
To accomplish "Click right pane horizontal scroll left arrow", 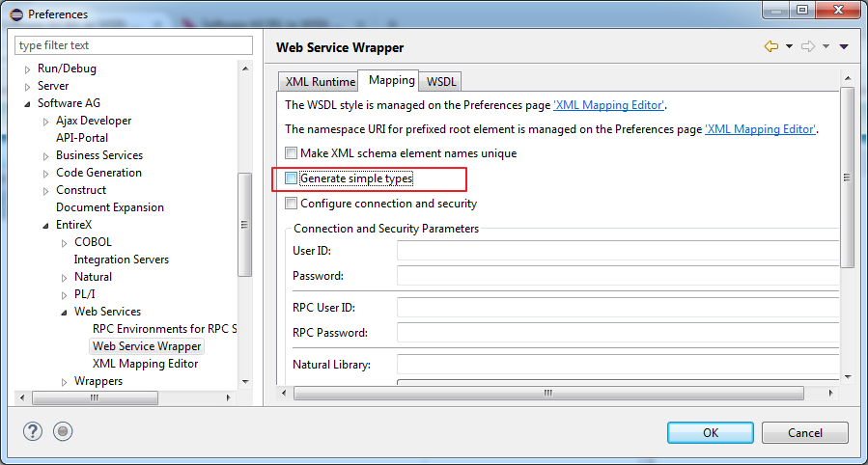I will click(x=284, y=393).
